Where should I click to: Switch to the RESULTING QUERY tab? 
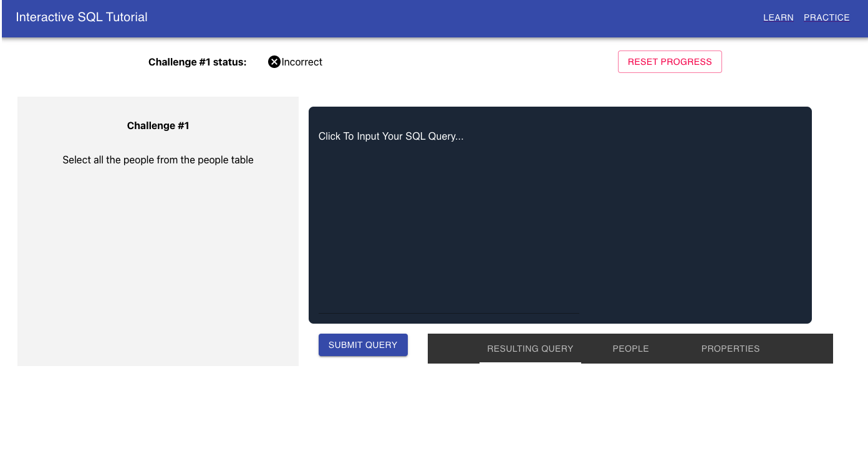click(530, 349)
